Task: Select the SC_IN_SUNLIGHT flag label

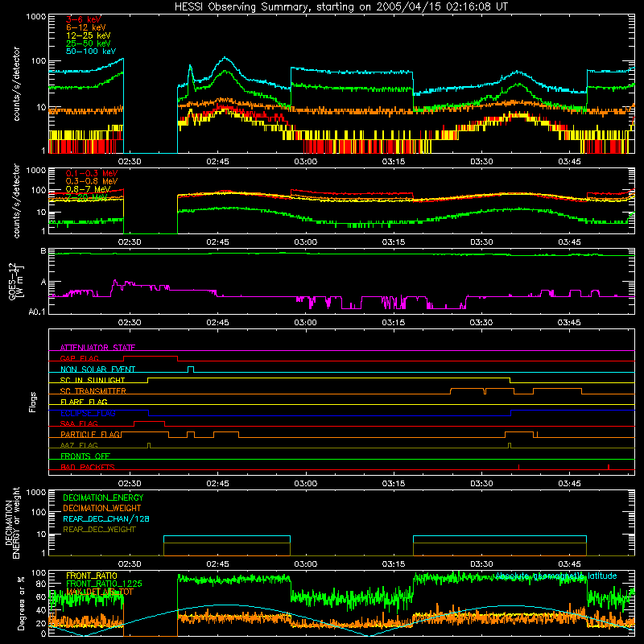Action: 93,380
